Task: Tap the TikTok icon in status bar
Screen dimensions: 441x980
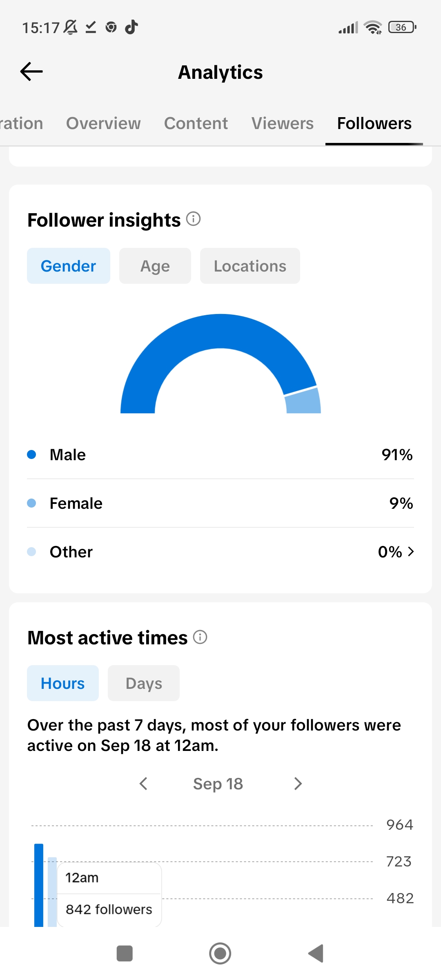Action: click(131, 27)
